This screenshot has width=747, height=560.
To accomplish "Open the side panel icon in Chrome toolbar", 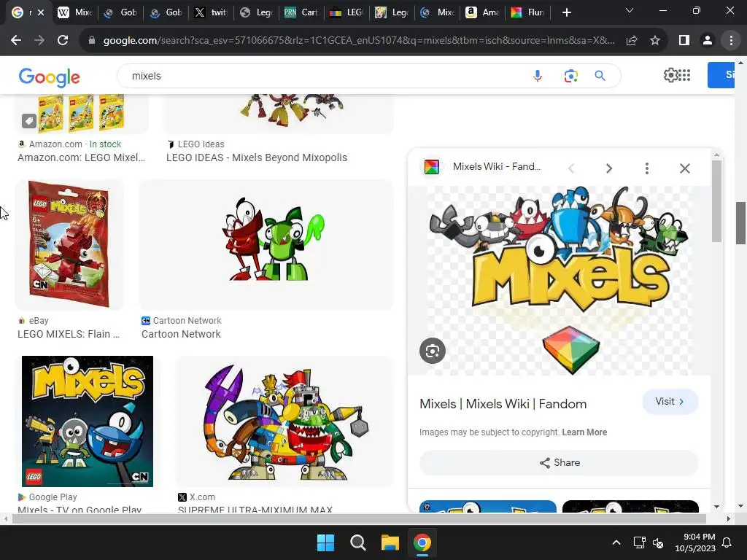I will [684, 41].
